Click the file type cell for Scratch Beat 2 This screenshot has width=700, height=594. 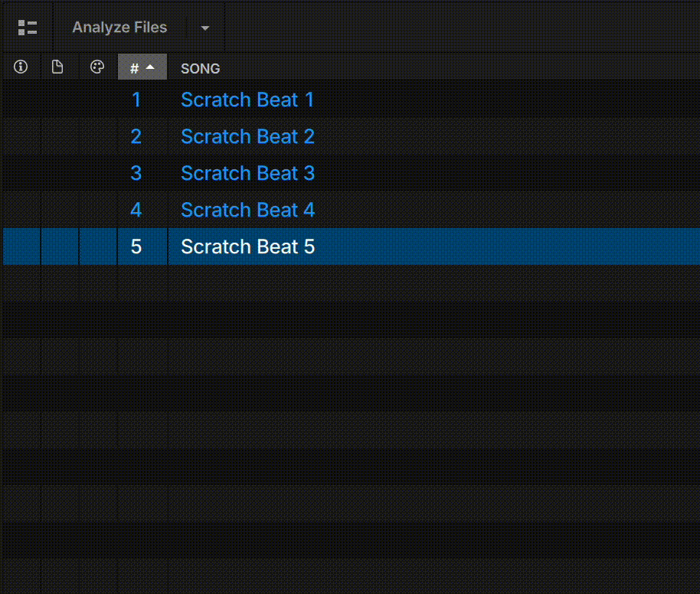click(x=59, y=136)
